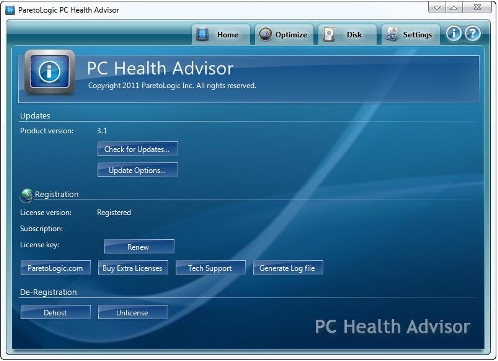Click the app icon in title bar
498x361 pixels.
click(x=10, y=10)
